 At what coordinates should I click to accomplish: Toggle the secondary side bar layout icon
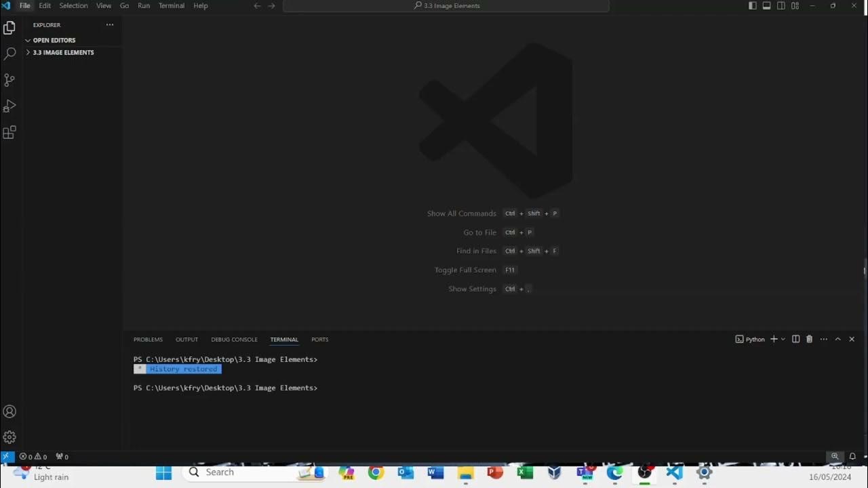[x=781, y=5]
